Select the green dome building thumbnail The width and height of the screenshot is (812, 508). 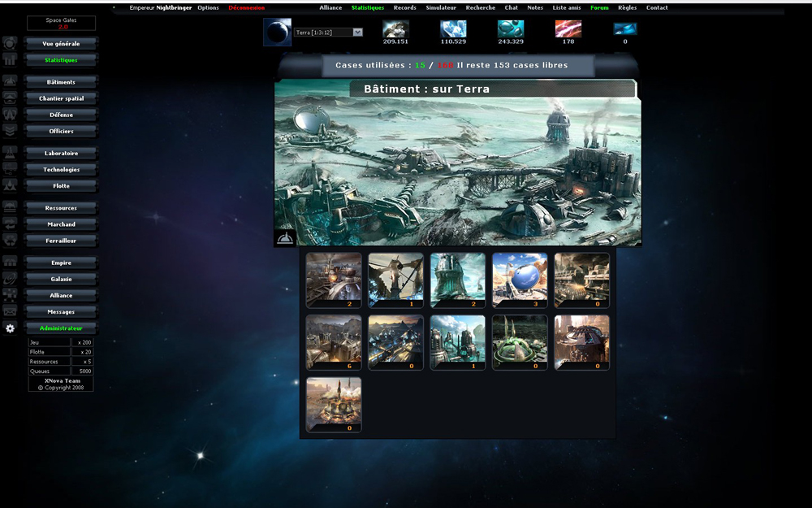pyautogui.click(x=520, y=342)
